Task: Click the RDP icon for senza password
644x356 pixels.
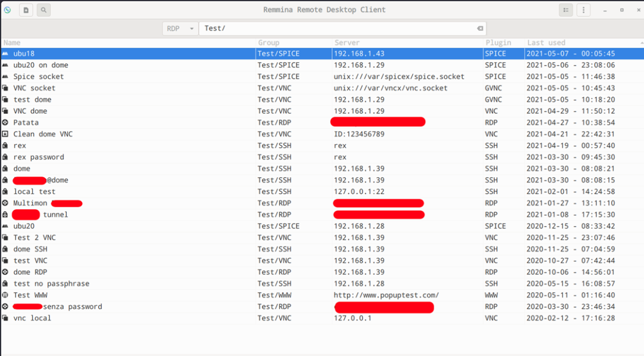Action: (x=5, y=307)
